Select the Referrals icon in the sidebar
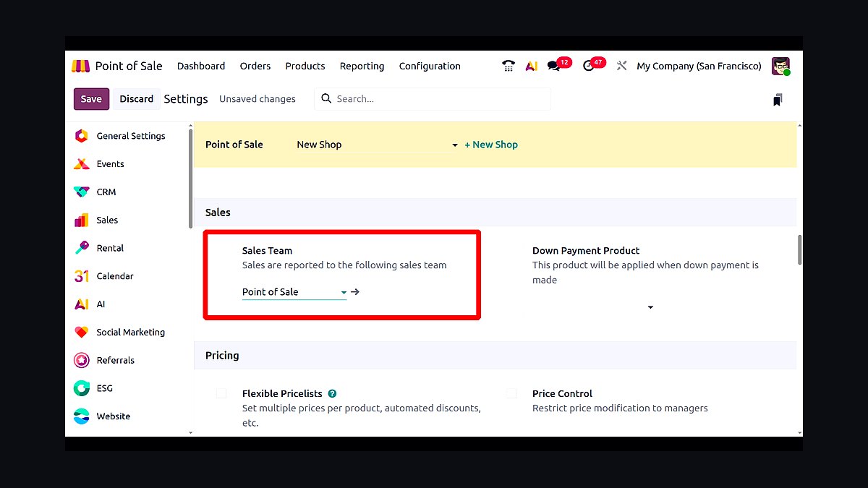 (x=82, y=360)
